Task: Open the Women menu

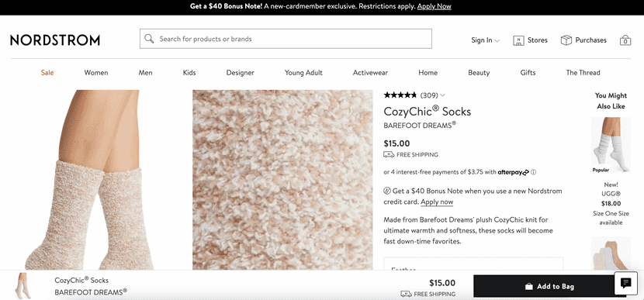Action: coord(96,73)
